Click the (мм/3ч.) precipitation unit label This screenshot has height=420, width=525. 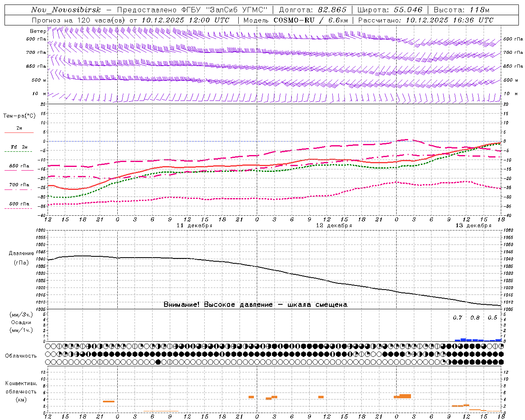coord(21,315)
